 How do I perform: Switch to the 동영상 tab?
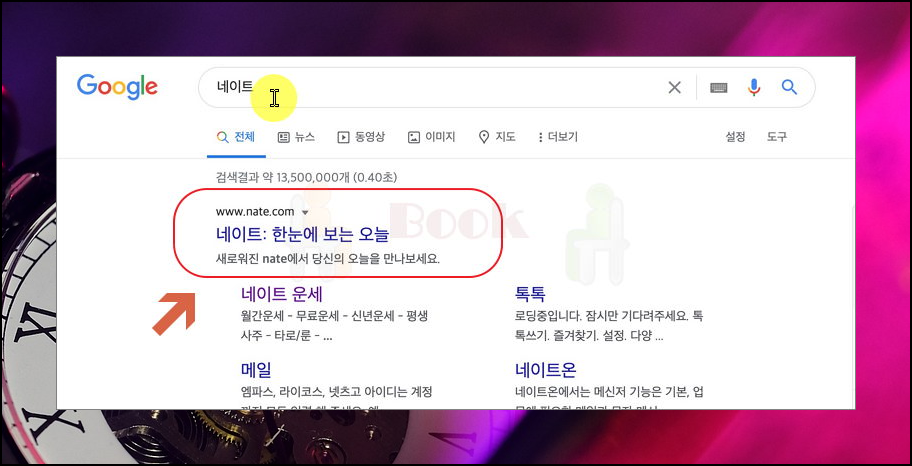[x=361, y=137]
